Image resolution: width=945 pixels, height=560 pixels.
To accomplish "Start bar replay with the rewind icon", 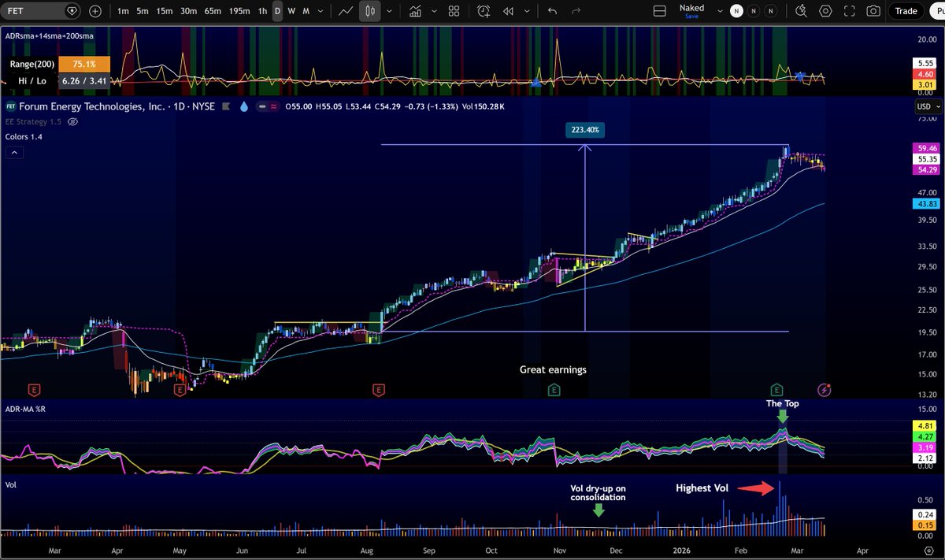I will pyautogui.click(x=508, y=11).
